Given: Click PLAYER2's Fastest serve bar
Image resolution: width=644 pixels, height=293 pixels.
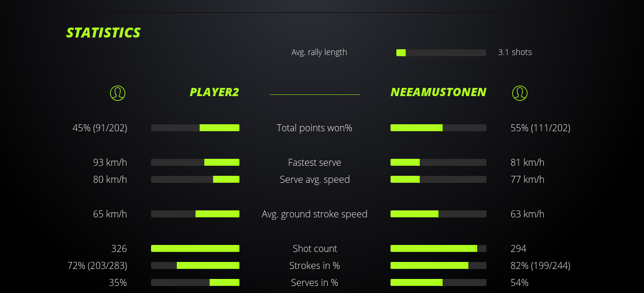Looking at the screenshot, I should [195, 162].
